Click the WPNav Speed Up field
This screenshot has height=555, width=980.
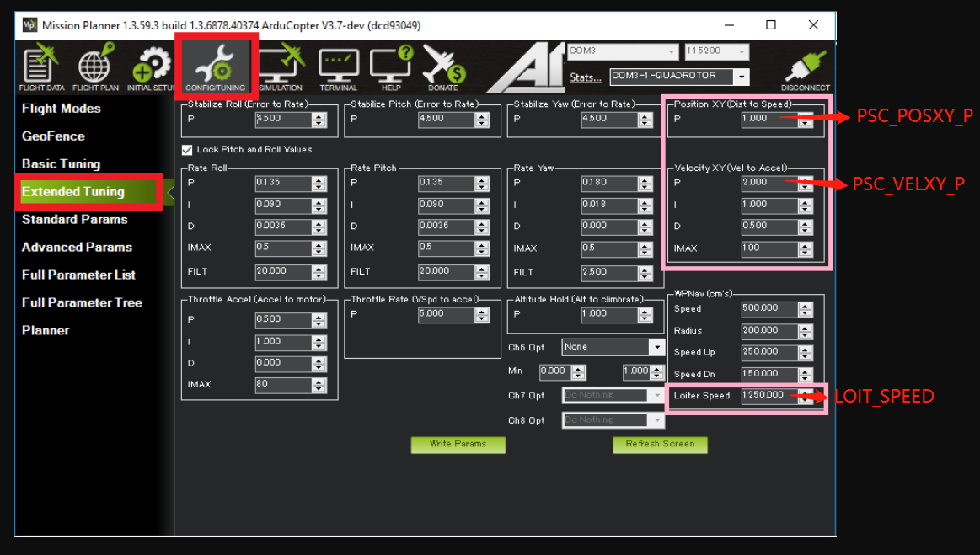click(x=769, y=353)
